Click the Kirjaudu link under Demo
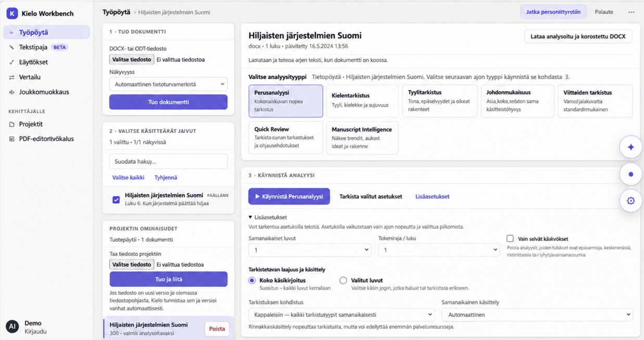Image resolution: width=644 pixels, height=340 pixels. (x=35, y=331)
